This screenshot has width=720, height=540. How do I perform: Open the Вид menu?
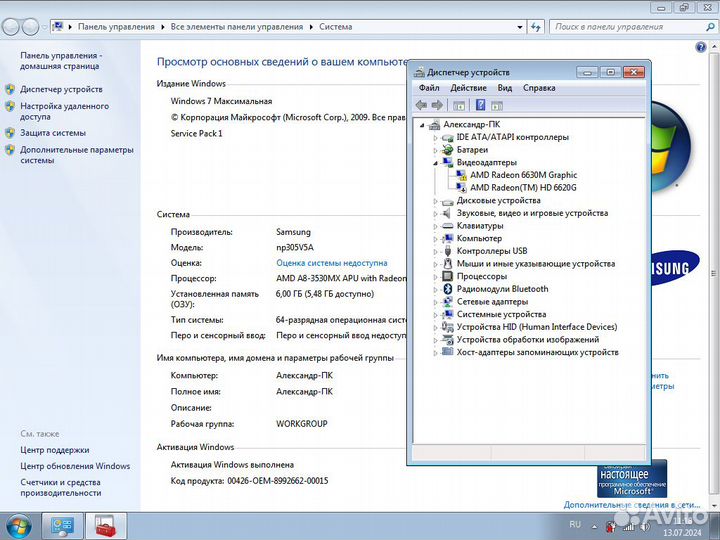505,88
